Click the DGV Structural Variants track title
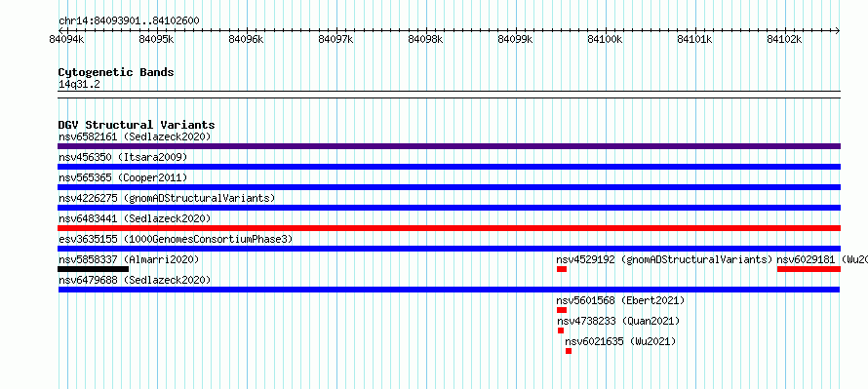Image resolution: width=868 pixels, height=389 pixels. coord(137,125)
